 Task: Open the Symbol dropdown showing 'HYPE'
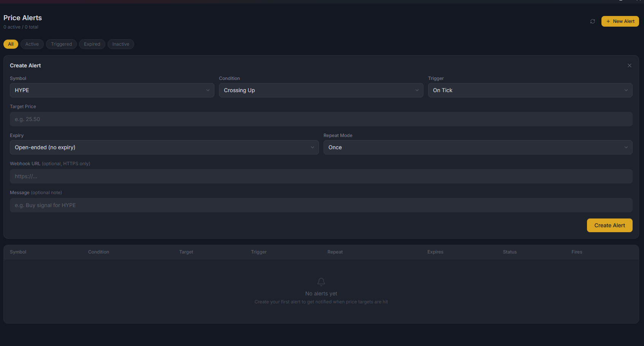click(x=112, y=90)
